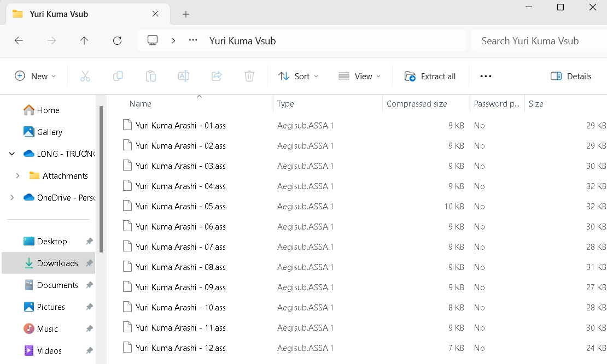Go up one folder level
The height and width of the screenshot is (364, 607).
click(x=84, y=40)
